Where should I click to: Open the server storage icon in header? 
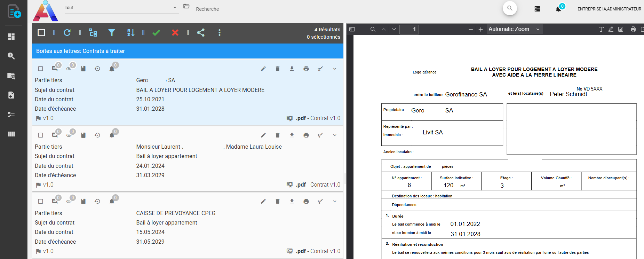coord(537,9)
